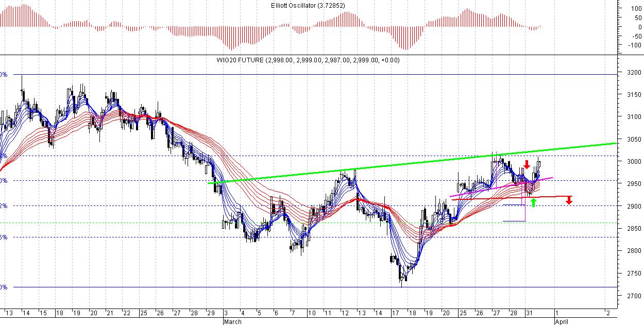Click the 2750 price axis label
The height and width of the screenshot is (325, 644).
(634, 273)
